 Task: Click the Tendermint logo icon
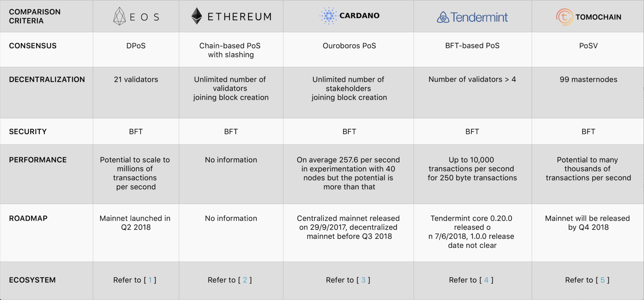click(443, 17)
